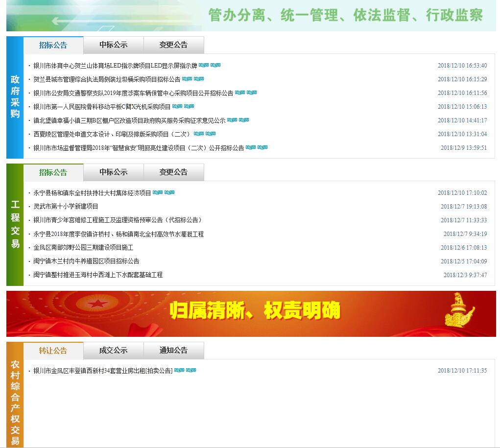Open 贺兰县城市管理综合执法局 垃圾桶采购 notice
The width and height of the screenshot is (500, 448).
[x=107, y=79]
